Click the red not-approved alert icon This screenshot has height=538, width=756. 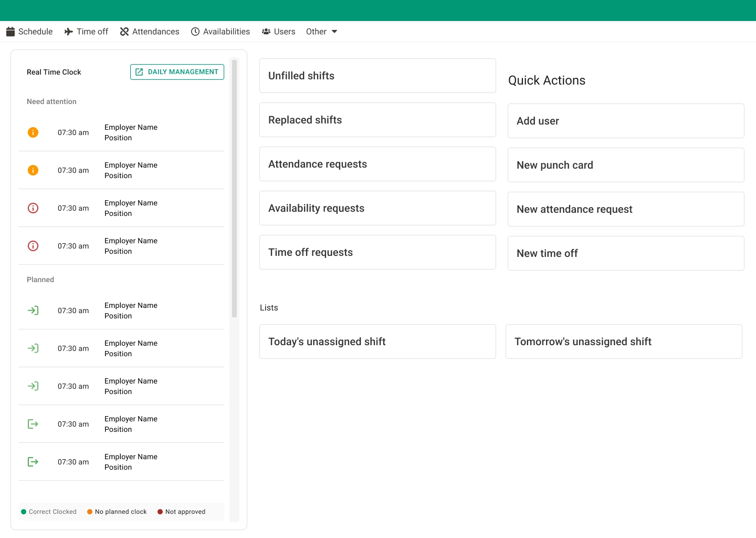click(x=33, y=208)
